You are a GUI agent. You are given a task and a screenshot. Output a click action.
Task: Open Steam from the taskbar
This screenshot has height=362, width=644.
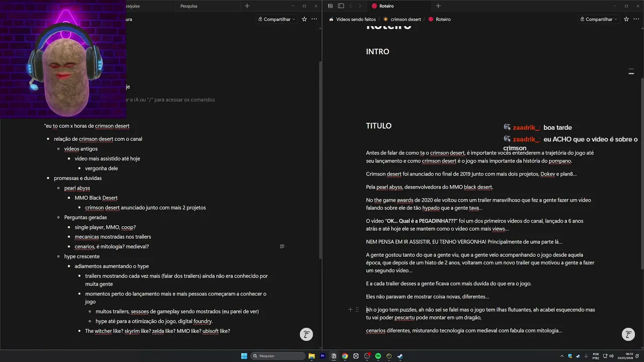click(400, 356)
